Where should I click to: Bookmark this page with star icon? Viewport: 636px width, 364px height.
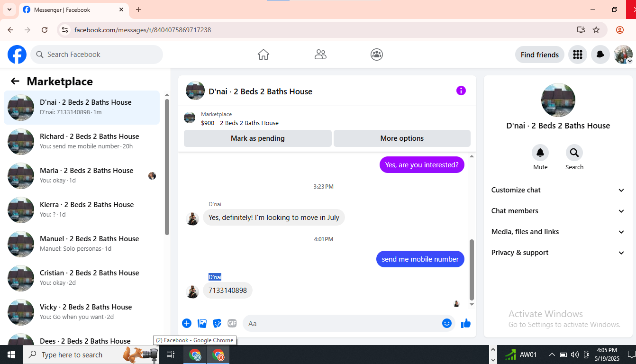[596, 30]
